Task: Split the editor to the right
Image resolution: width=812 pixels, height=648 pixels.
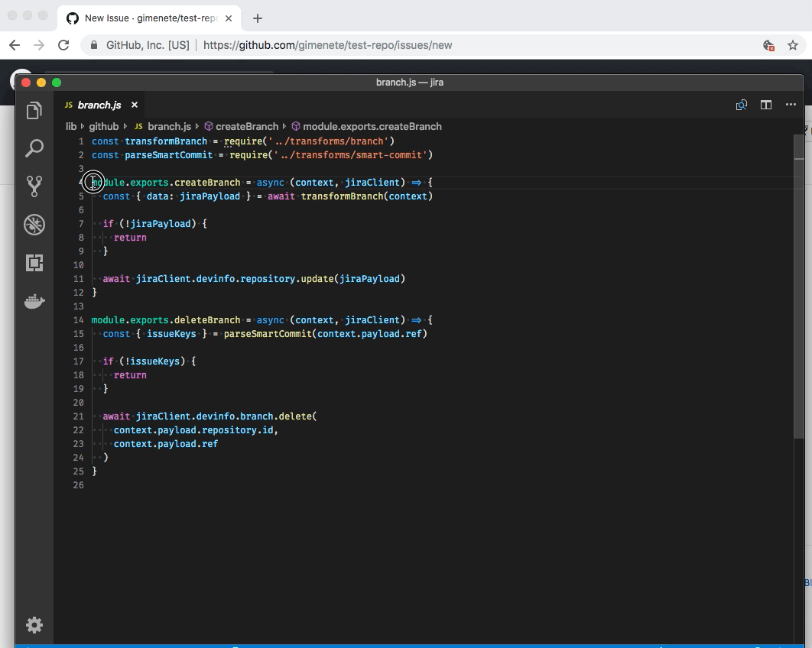Action: pos(766,105)
